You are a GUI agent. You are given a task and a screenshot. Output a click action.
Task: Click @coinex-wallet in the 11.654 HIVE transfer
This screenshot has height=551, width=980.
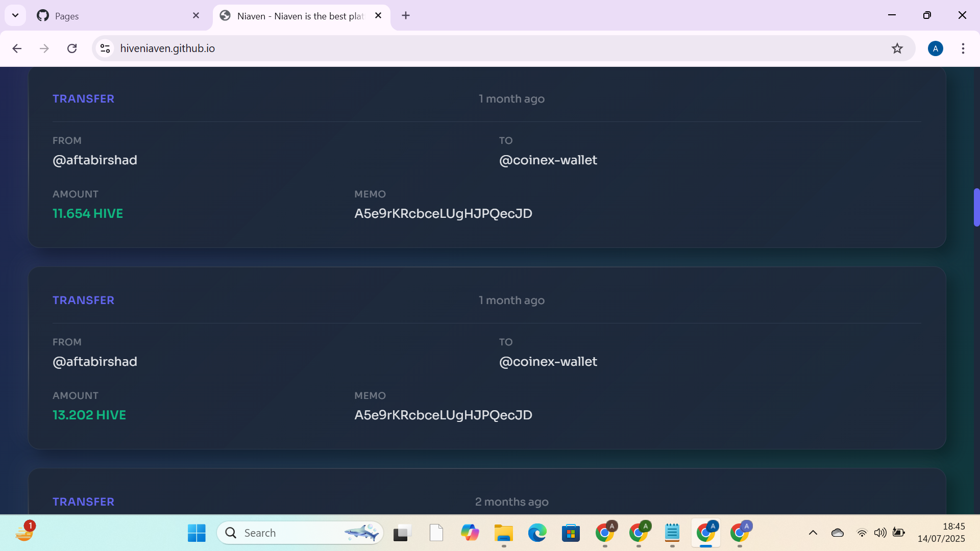tap(548, 160)
